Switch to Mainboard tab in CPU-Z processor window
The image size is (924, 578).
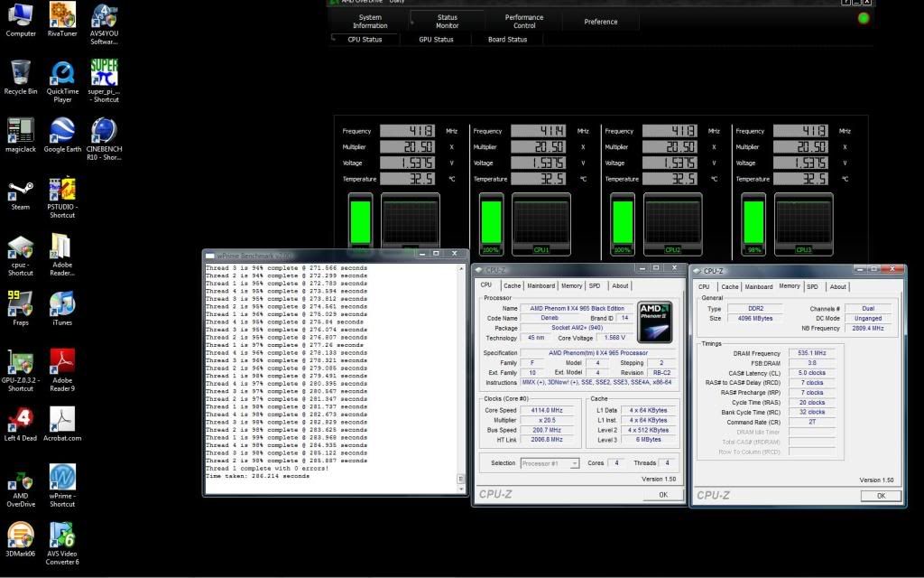coord(541,286)
